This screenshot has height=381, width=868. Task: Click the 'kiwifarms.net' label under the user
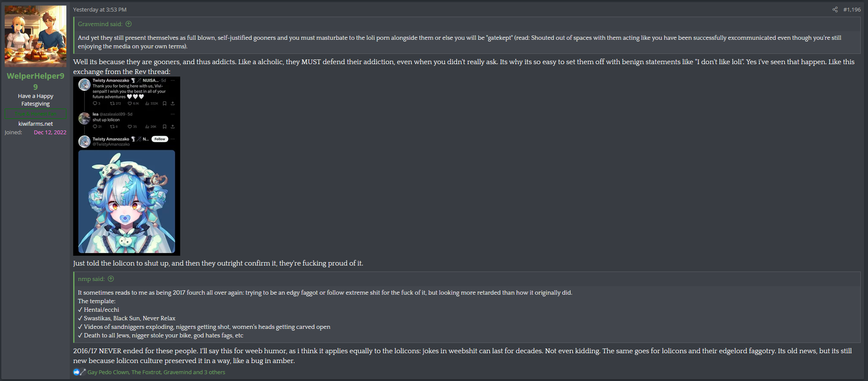point(36,124)
